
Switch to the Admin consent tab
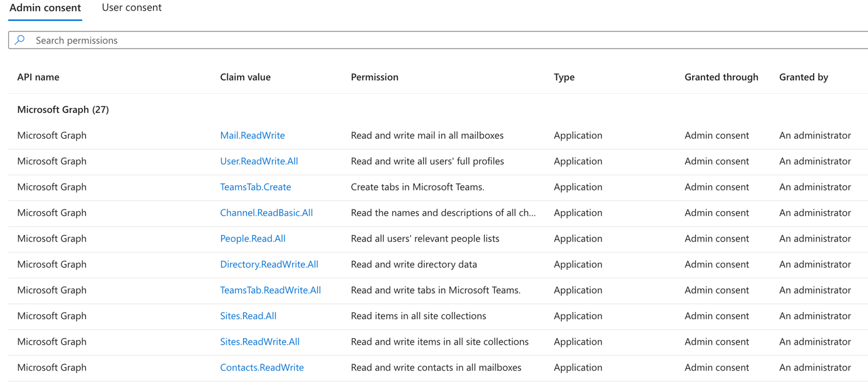point(45,8)
